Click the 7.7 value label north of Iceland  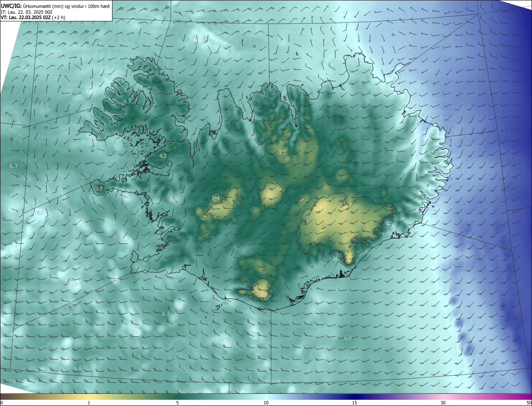(247, 41)
